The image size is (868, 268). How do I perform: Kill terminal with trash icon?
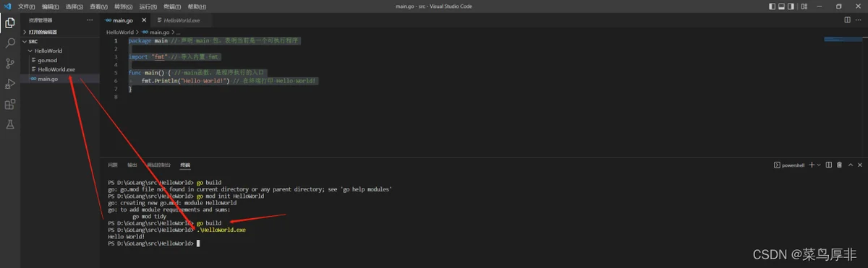click(x=839, y=165)
